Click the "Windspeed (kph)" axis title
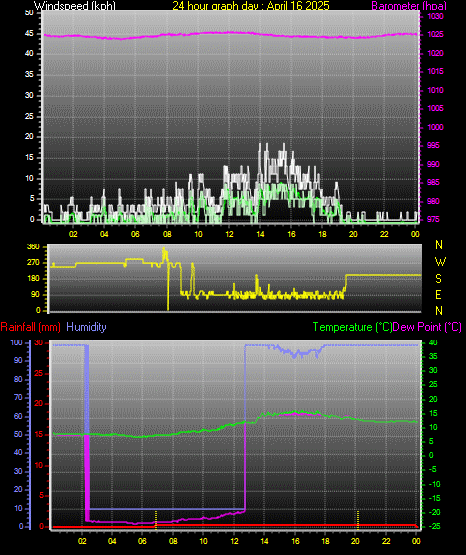This screenshot has width=466, height=555. 75,6
